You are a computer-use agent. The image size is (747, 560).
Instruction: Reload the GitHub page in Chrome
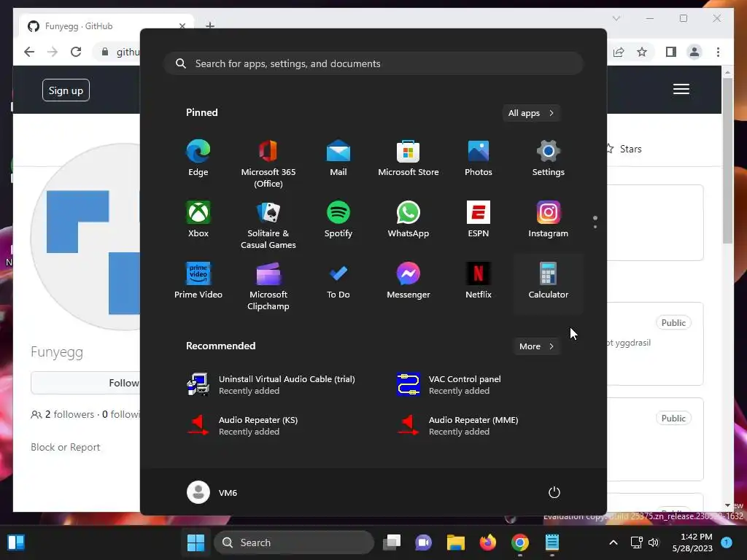point(76,52)
